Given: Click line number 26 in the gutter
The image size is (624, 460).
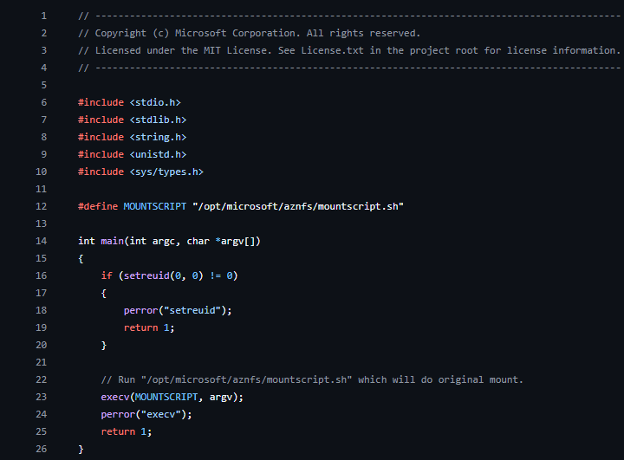Looking at the screenshot, I should tap(40, 449).
